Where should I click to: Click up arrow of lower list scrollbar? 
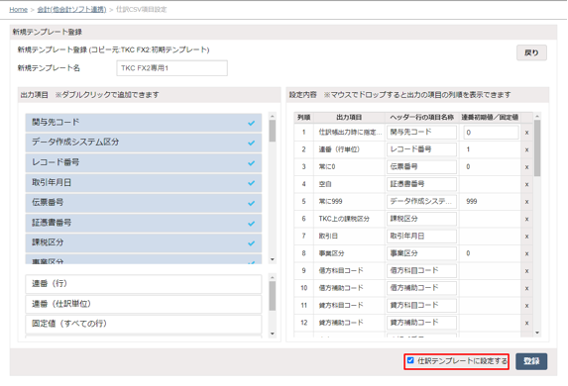(272, 277)
